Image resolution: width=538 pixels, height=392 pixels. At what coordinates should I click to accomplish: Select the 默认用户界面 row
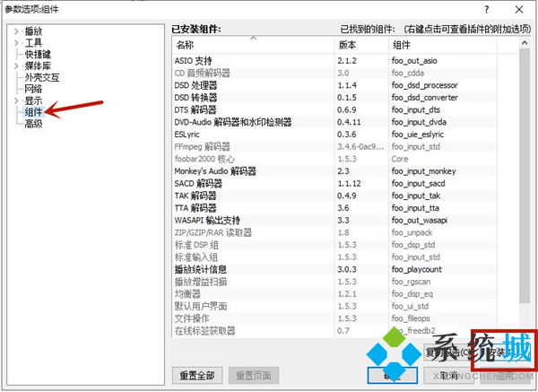click(334, 306)
